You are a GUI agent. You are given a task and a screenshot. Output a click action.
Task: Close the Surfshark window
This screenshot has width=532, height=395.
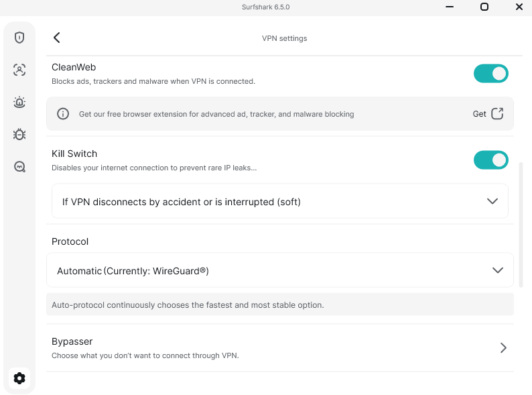[x=519, y=7]
